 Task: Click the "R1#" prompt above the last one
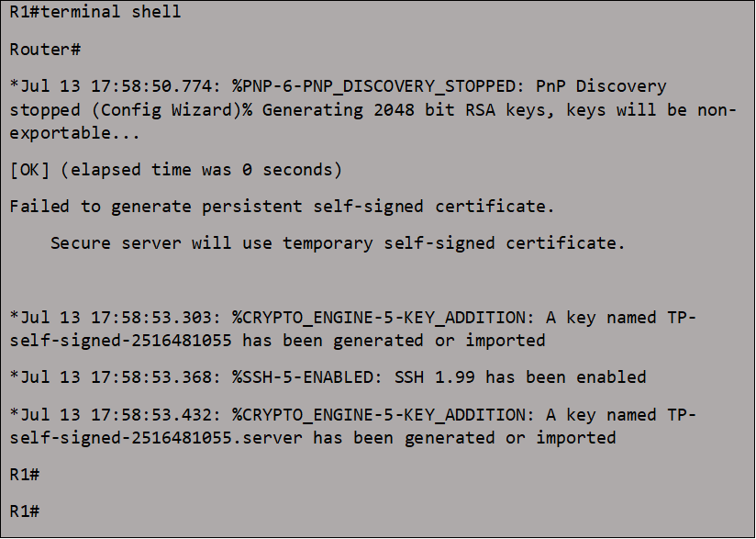(25, 474)
